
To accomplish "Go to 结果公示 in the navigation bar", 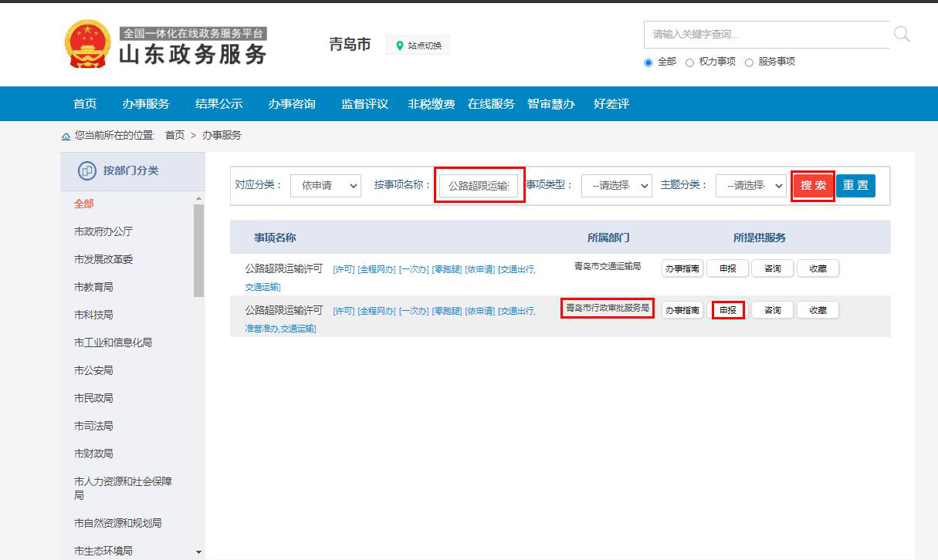I will (x=218, y=104).
